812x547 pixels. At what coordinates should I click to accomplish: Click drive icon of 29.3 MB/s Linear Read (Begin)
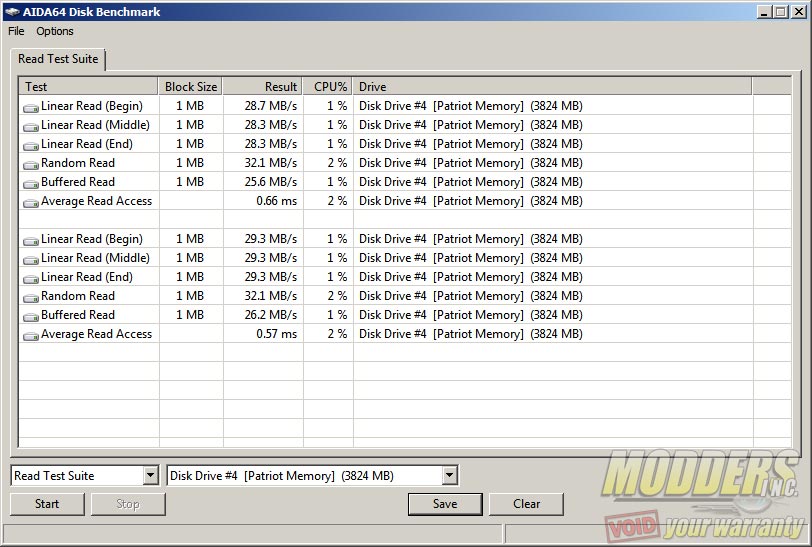coord(31,241)
